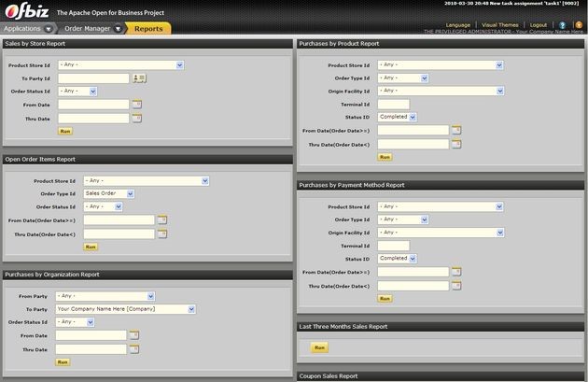Image resolution: width=588 pixels, height=382 pixels.
Task: Focus From Date field in Sales by Store Report
Action: [x=93, y=105]
